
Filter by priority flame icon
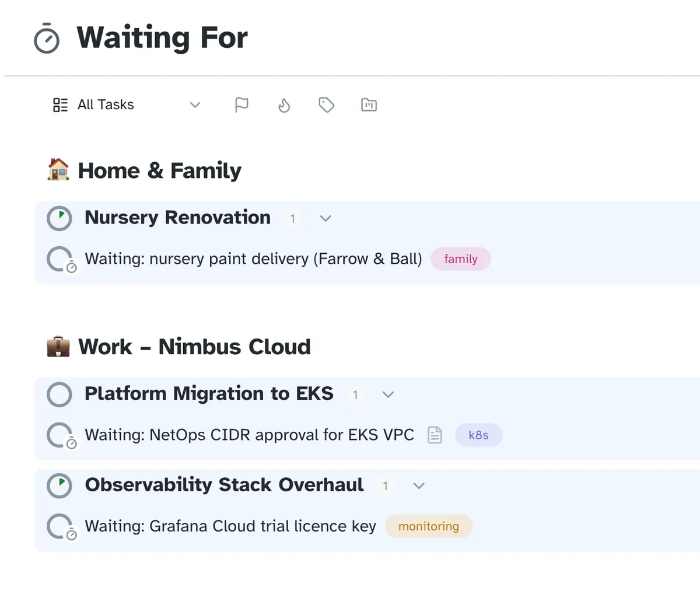click(284, 105)
